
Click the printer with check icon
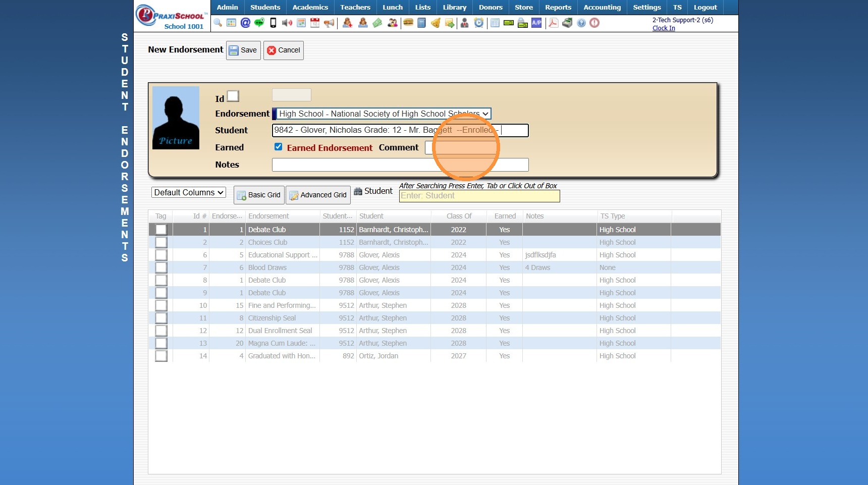click(523, 23)
